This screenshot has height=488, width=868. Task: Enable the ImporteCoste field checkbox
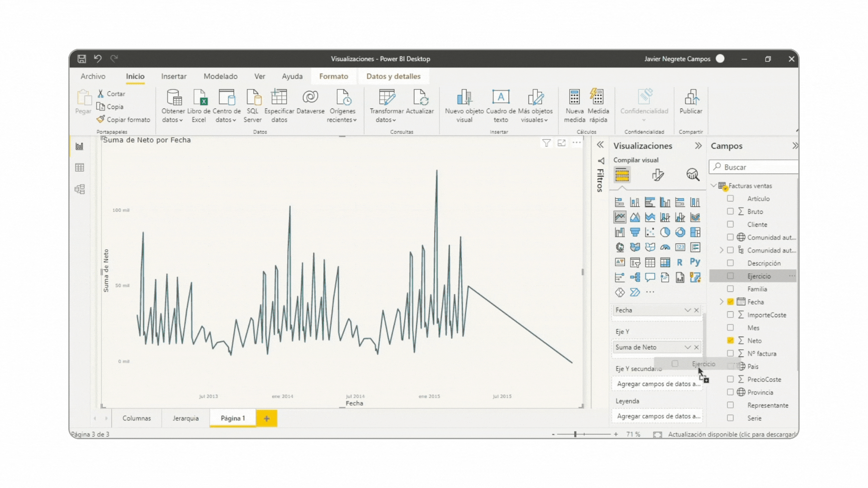click(x=730, y=315)
